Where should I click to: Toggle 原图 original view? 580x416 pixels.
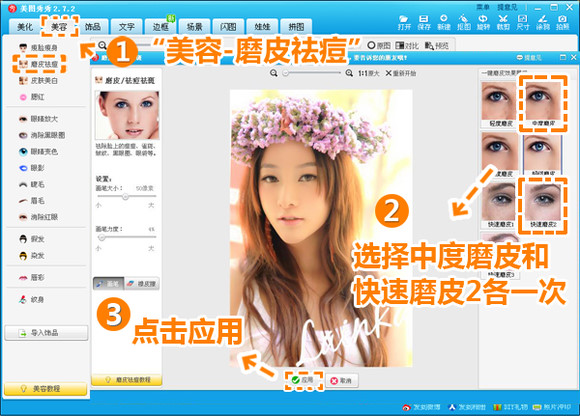pyautogui.click(x=379, y=45)
